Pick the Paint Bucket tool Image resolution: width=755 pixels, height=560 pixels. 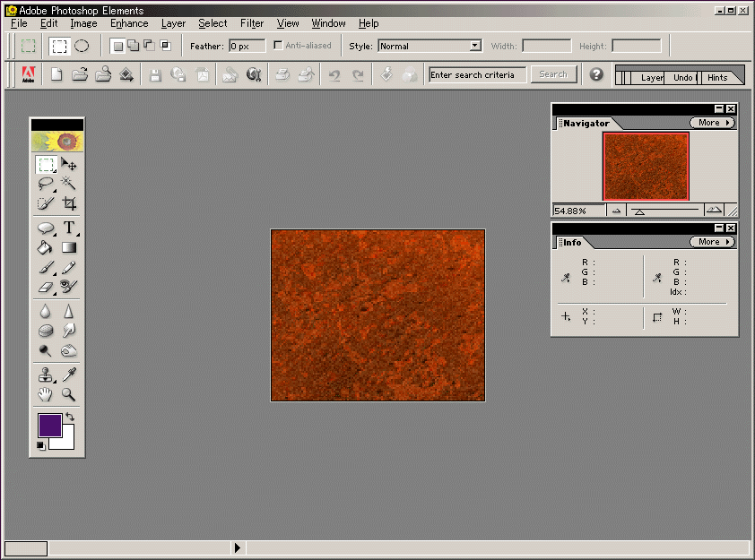tap(46, 248)
